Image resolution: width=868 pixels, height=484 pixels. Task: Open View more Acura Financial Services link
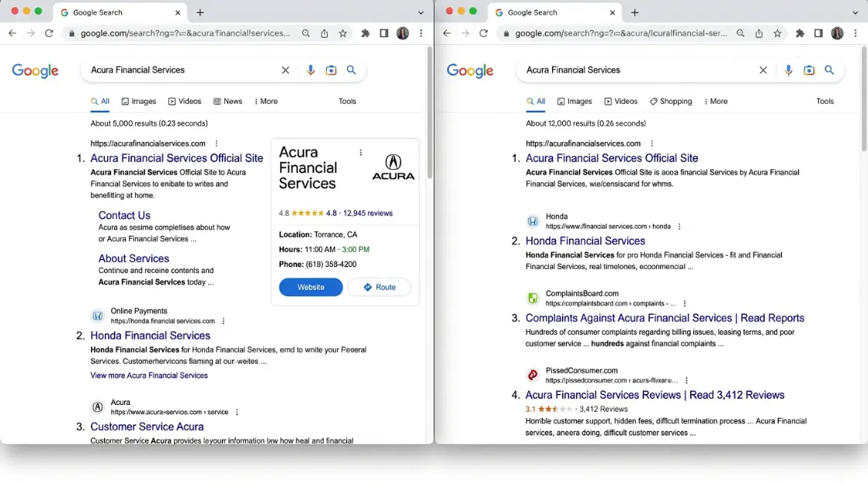pos(149,375)
